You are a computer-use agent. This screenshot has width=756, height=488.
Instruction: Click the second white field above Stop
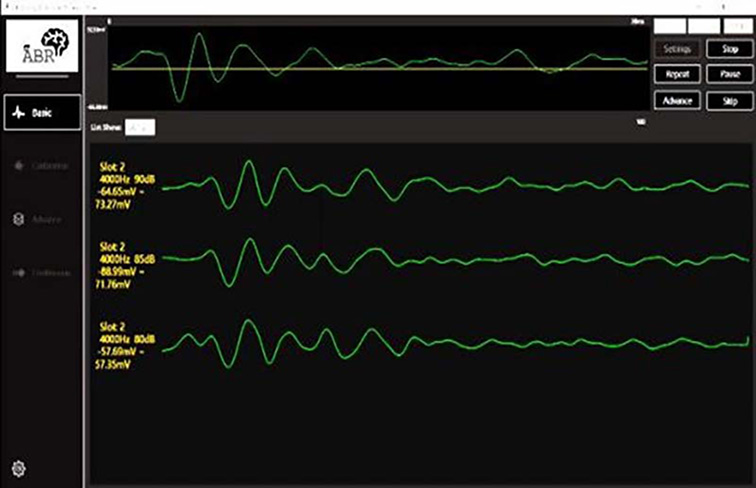pyautogui.click(x=702, y=24)
